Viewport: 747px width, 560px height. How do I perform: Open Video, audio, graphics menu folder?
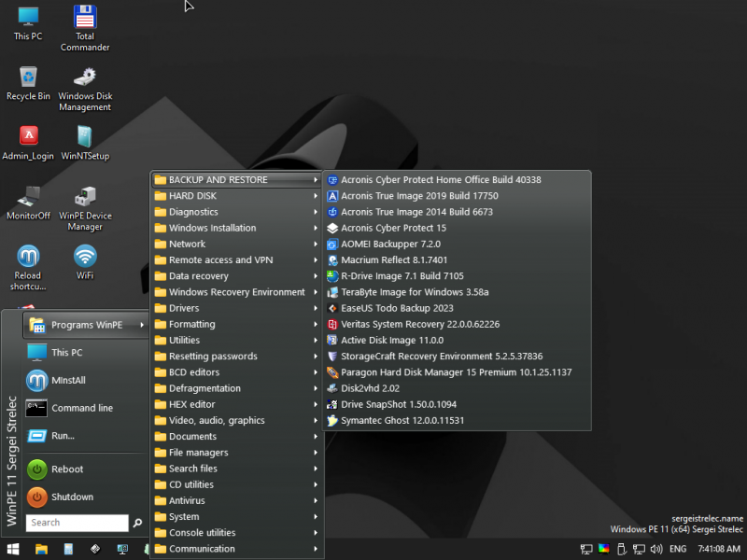click(x=236, y=421)
